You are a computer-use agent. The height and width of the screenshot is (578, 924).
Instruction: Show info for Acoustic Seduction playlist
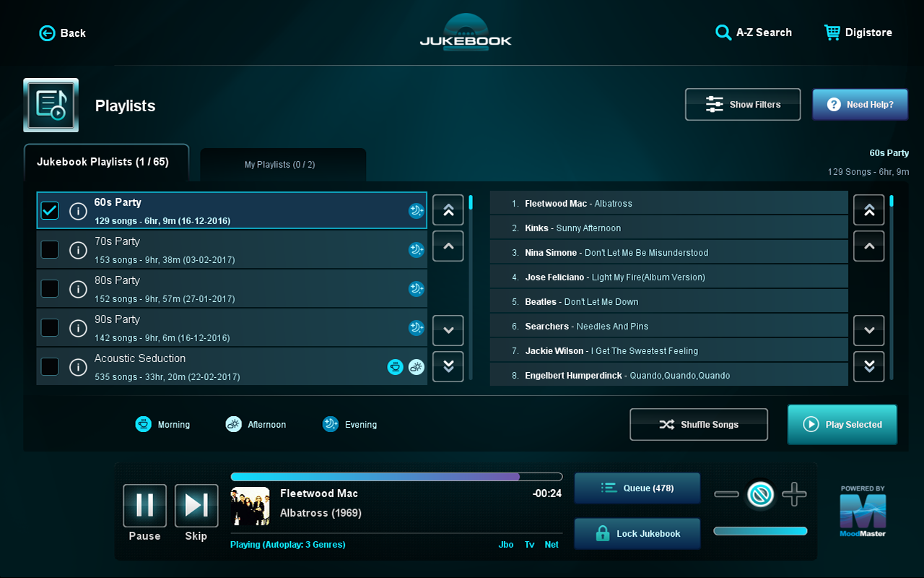pos(78,367)
